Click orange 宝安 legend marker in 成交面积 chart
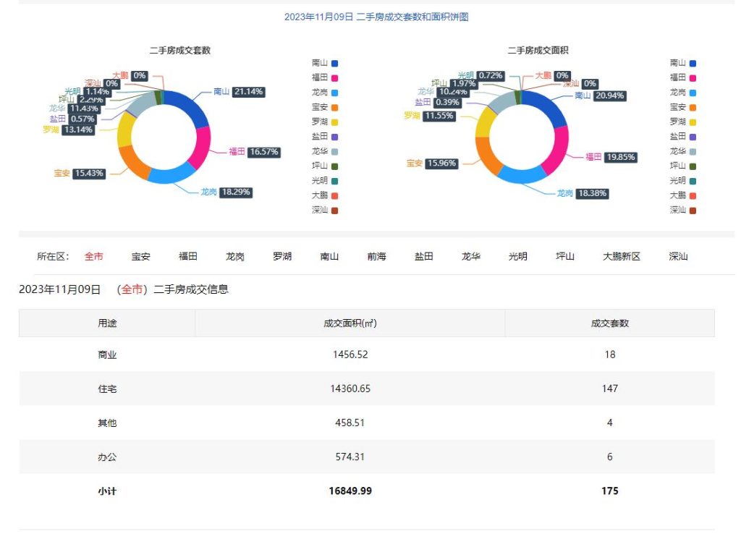Viewport: 741px width, 560px height. coord(693,107)
